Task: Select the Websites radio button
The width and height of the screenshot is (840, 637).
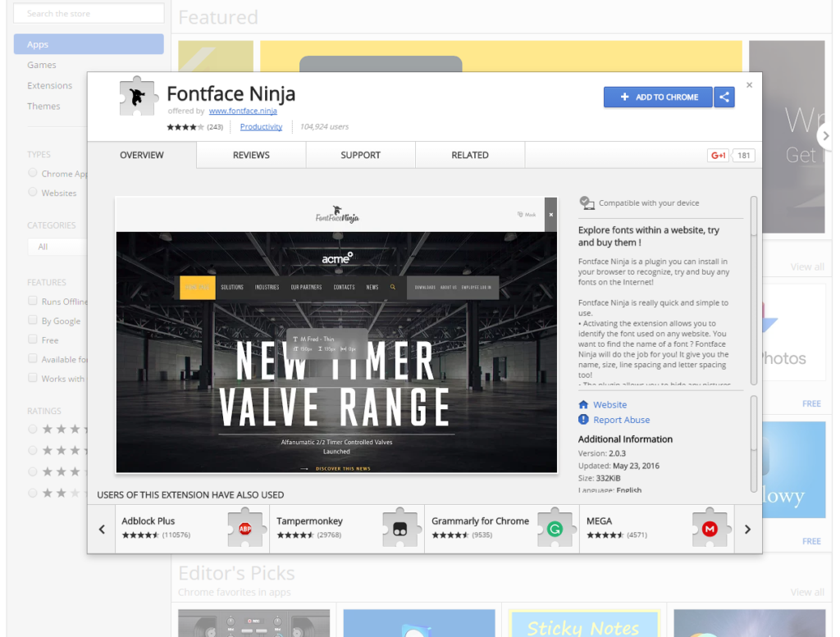Action: pos(33,192)
